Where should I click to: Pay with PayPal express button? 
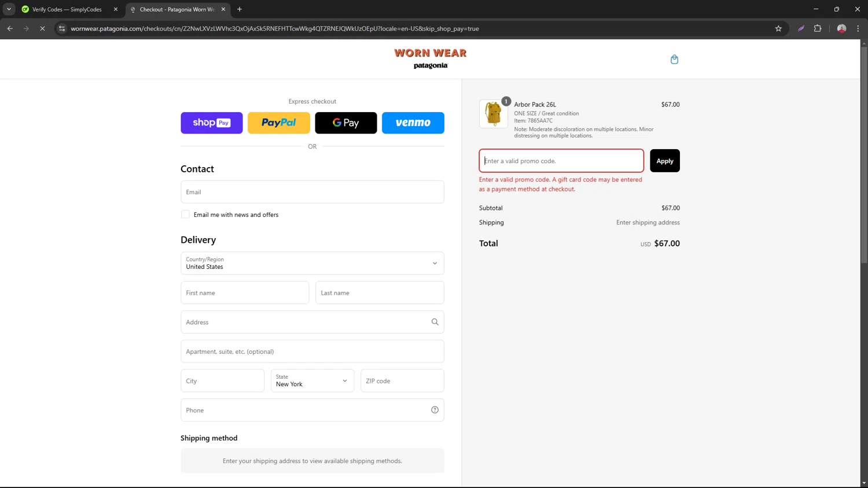(279, 123)
